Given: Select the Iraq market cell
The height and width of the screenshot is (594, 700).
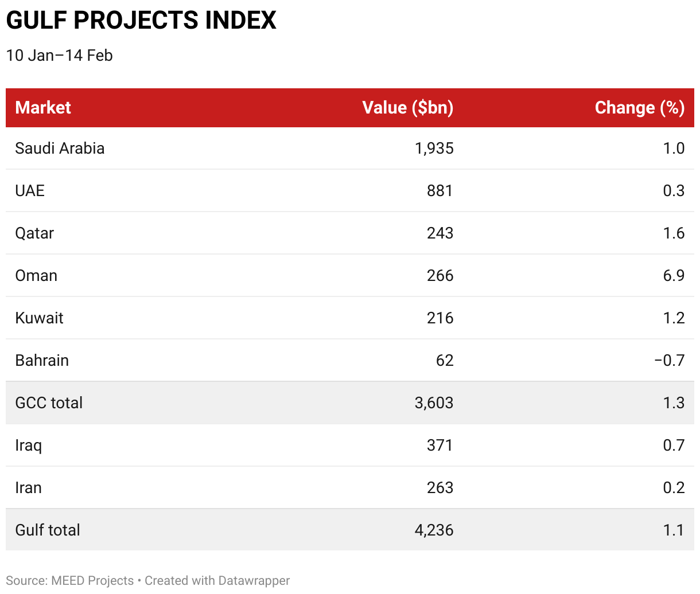Looking at the screenshot, I should pos(29,445).
